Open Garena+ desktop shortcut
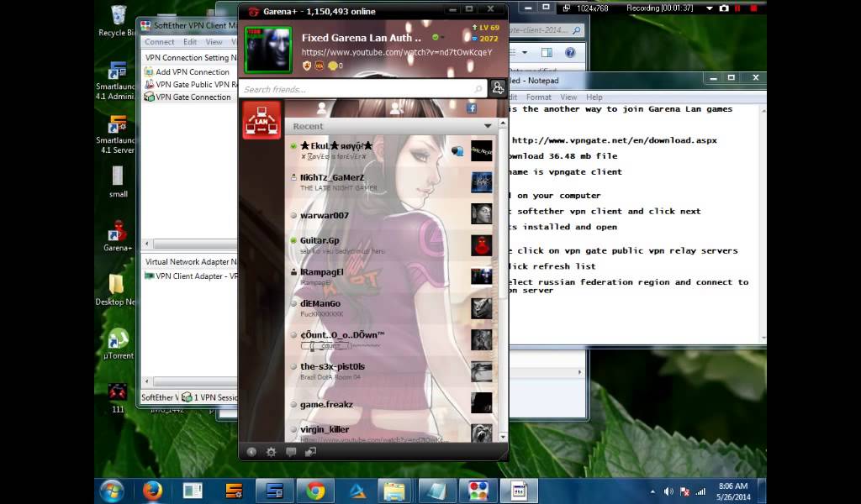861x504 pixels. pos(117,235)
